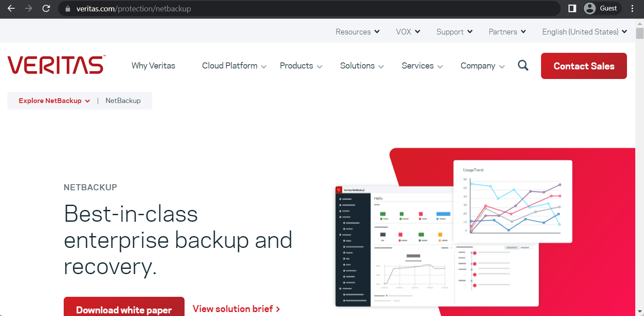
Task: Open the Guest profile avatar menu
Action: click(602, 8)
